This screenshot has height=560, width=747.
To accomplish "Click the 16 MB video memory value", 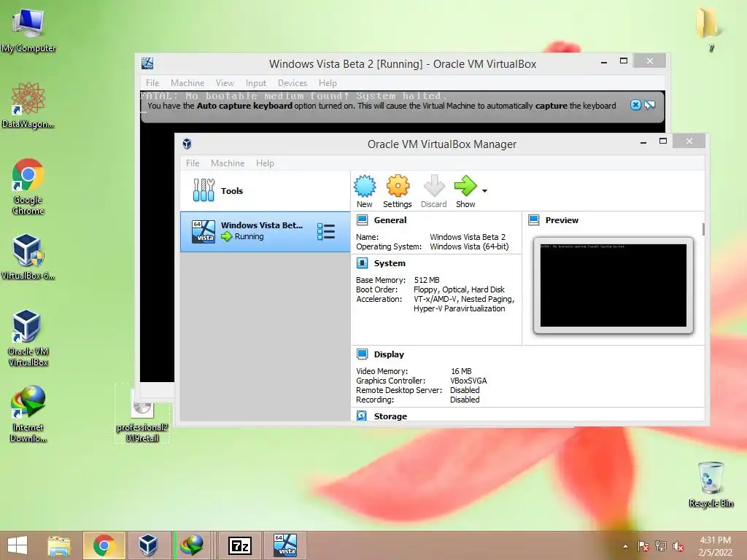I will click(461, 371).
